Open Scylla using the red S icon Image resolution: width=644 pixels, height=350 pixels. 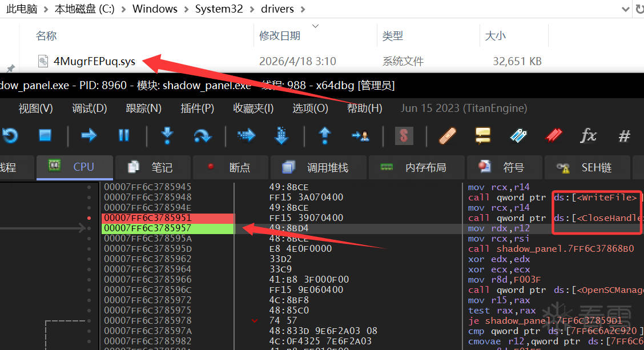click(404, 135)
